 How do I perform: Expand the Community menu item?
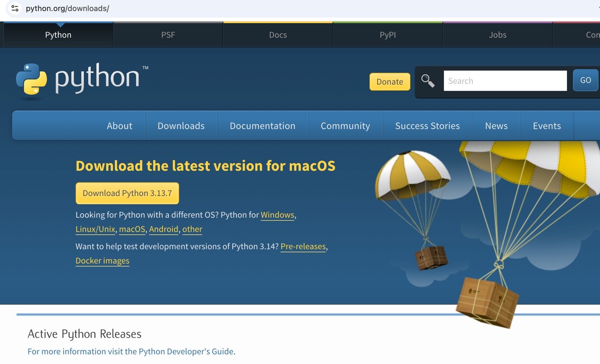(x=345, y=126)
